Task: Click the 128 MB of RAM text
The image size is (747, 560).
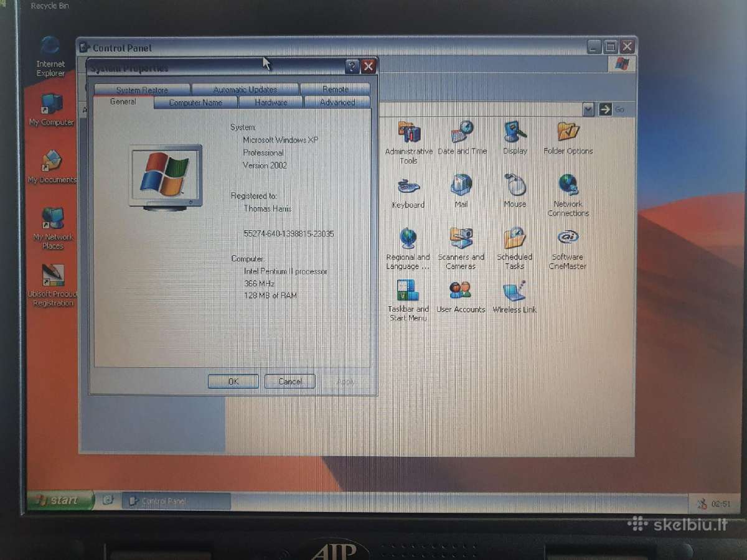Action: pos(270,296)
